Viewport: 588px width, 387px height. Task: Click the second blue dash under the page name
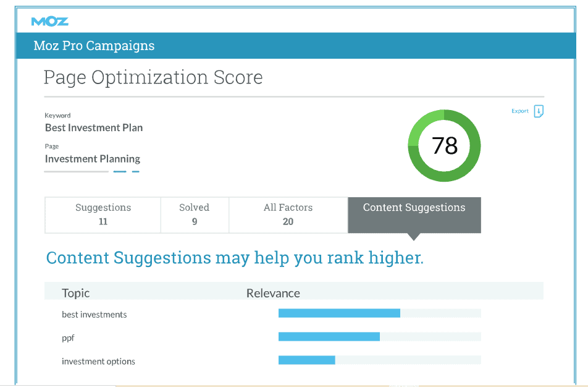tap(135, 172)
